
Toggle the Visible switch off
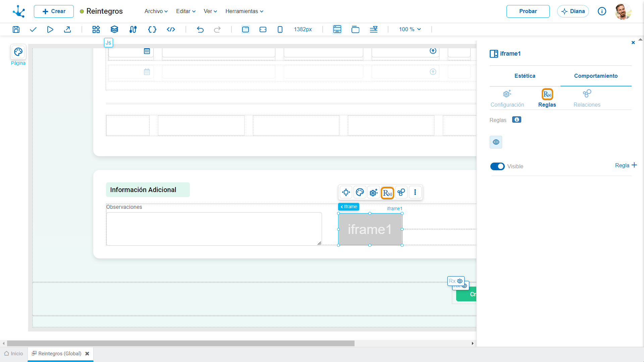coord(497,167)
